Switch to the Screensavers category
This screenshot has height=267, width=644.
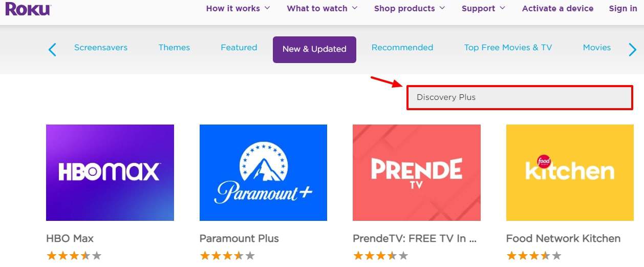pos(101,47)
